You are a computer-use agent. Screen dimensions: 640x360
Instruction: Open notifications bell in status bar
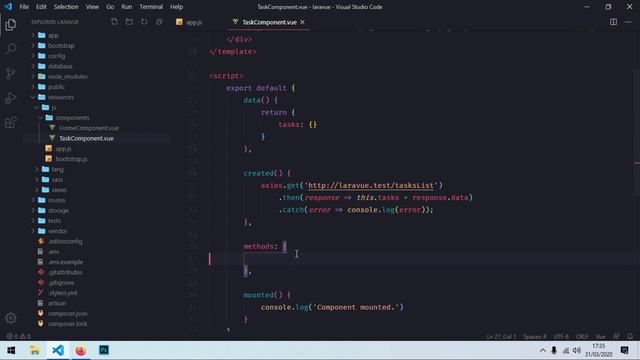click(x=630, y=336)
